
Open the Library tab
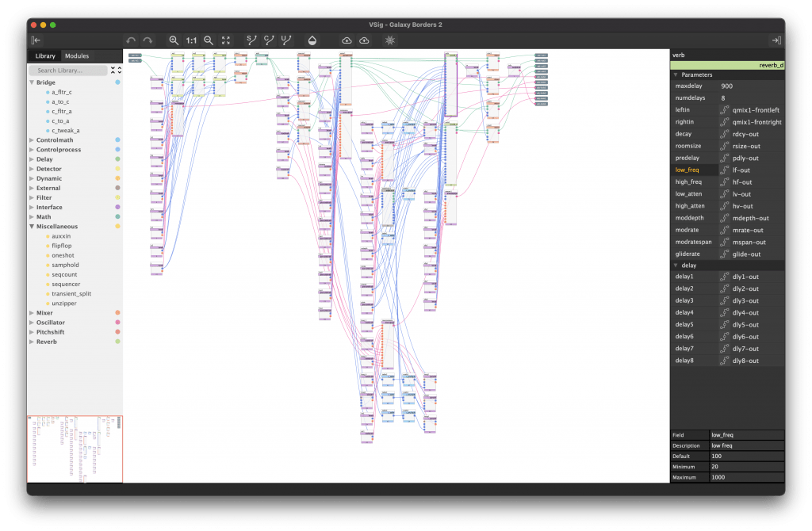(45, 56)
